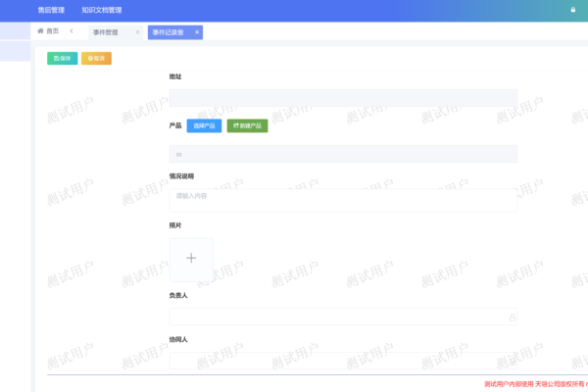This screenshot has width=588, height=392.
Task: Open the 售后管理 menu
Action: point(51,10)
